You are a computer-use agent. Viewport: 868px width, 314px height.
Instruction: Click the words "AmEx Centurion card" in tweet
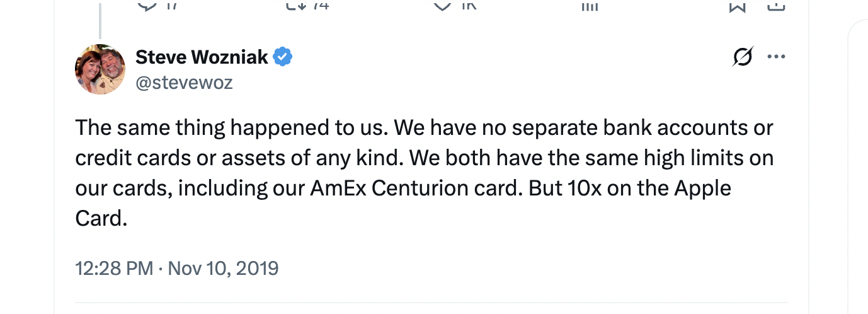[x=416, y=189]
